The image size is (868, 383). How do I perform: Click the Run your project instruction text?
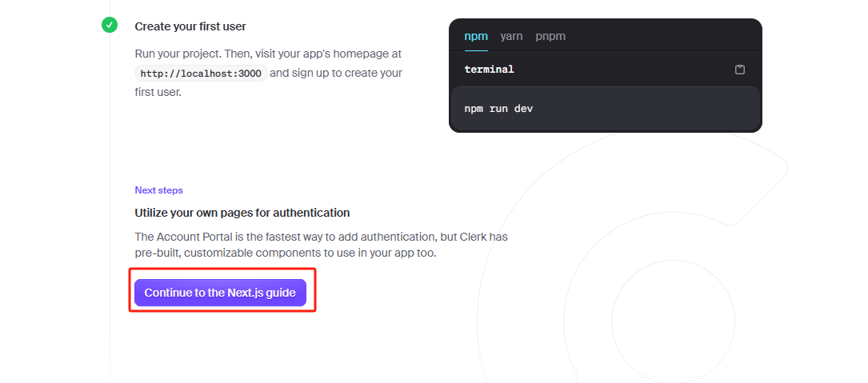click(269, 73)
